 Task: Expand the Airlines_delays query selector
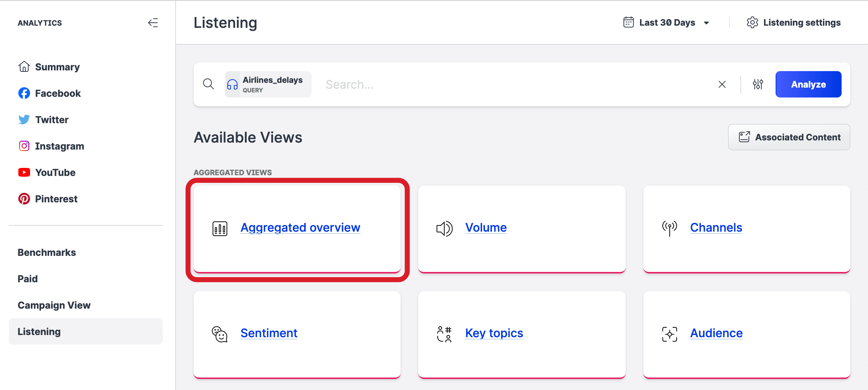click(268, 84)
